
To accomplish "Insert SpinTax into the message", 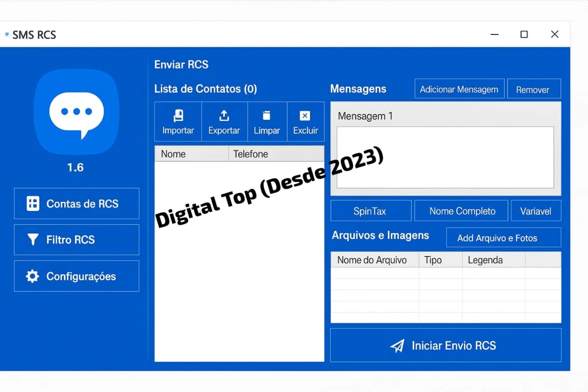I will click(370, 211).
